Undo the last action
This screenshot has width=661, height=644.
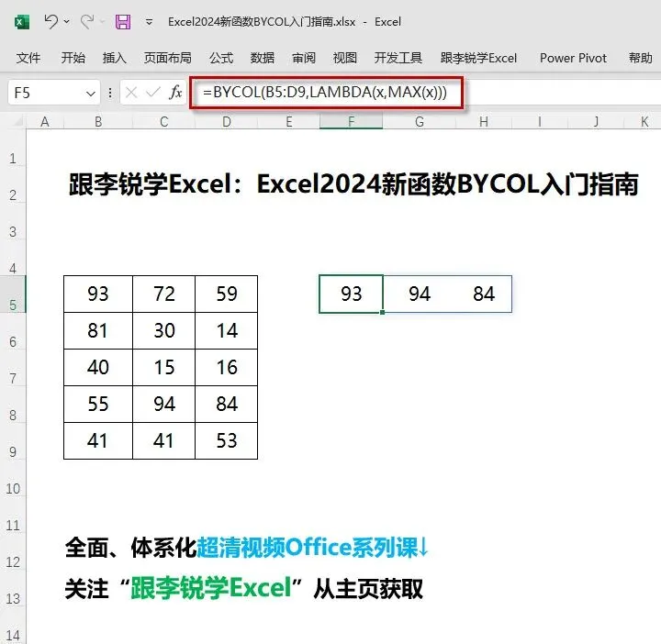51,21
